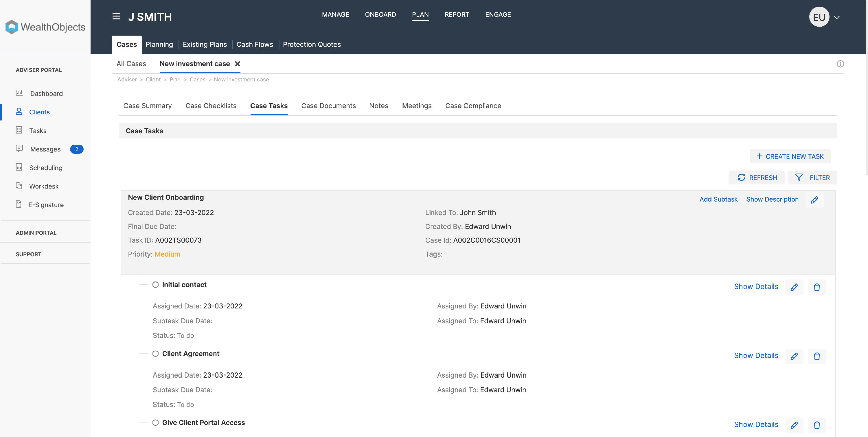Mark Client Agreement subtask as complete

155,354
